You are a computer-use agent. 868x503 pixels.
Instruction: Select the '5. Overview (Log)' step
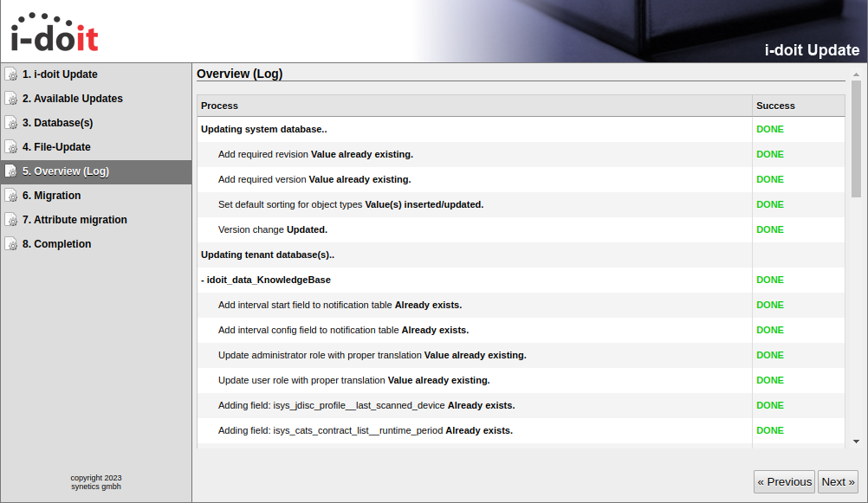[x=96, y=171]
